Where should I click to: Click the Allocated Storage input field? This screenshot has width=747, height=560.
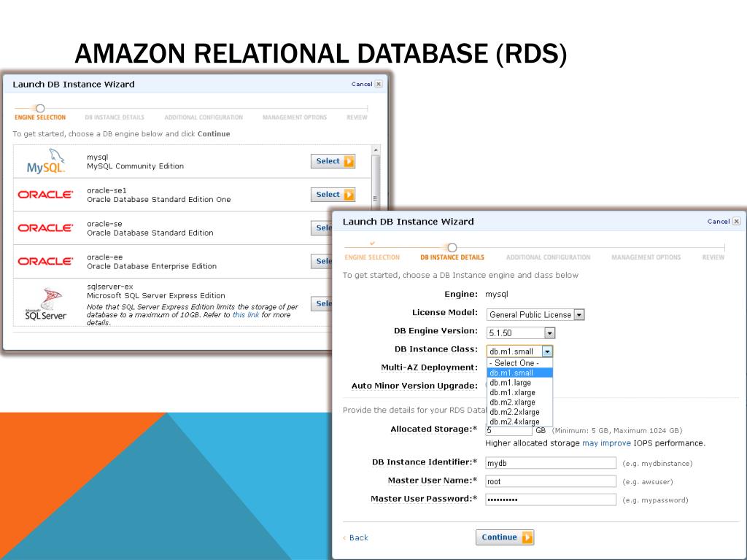[508, 430]
